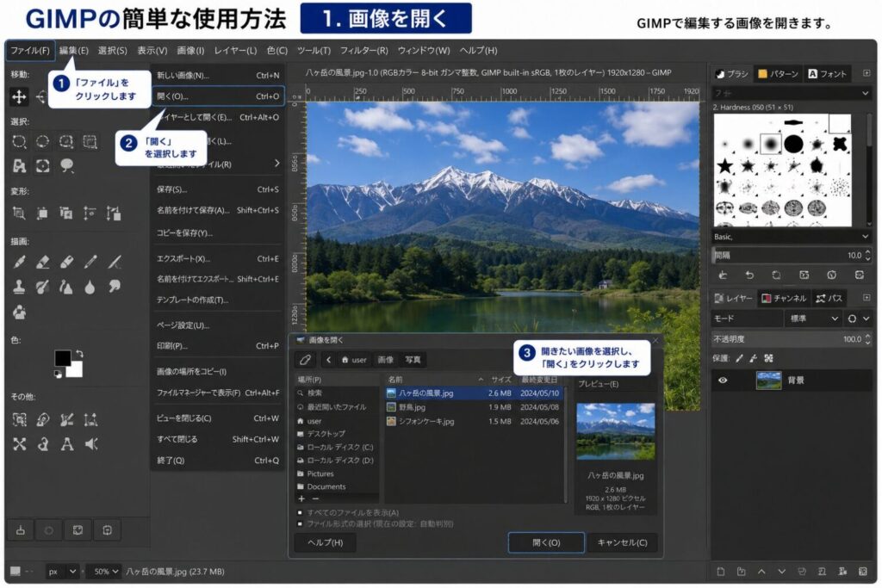Choose the Foreground Select speech-bubble tool
This screenshot has width=882, height=588.
pos(67,166)
